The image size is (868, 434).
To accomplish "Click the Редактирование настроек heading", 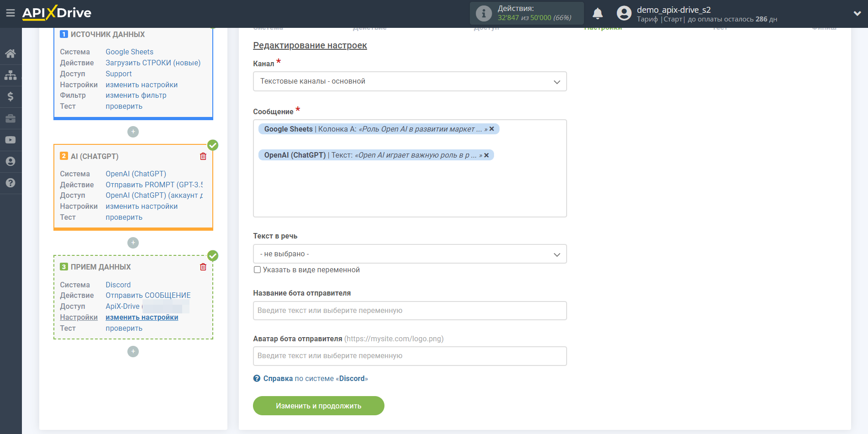I will click(x=310, y=45).
